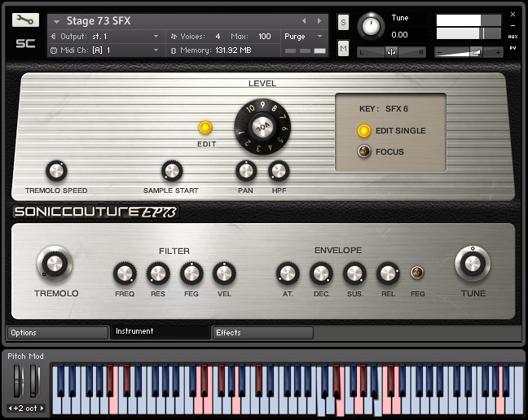
Task: Minimize instrument view with dash button
Action: [513, 25]
